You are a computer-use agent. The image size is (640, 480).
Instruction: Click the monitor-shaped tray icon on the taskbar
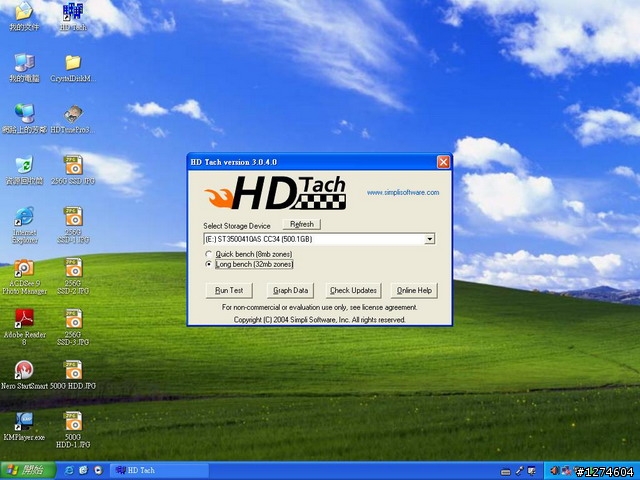click(x=531, y=471)
